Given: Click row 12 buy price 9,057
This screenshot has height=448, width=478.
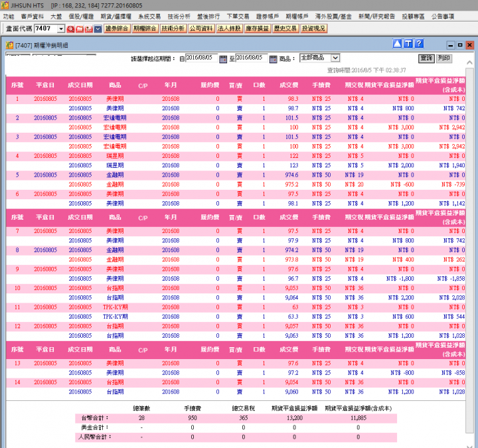Looking at the screenshot, I should (291, 327).
